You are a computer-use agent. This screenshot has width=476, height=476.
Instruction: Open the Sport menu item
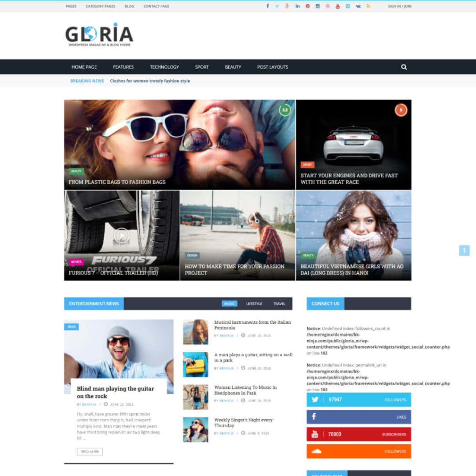[202, 67]
